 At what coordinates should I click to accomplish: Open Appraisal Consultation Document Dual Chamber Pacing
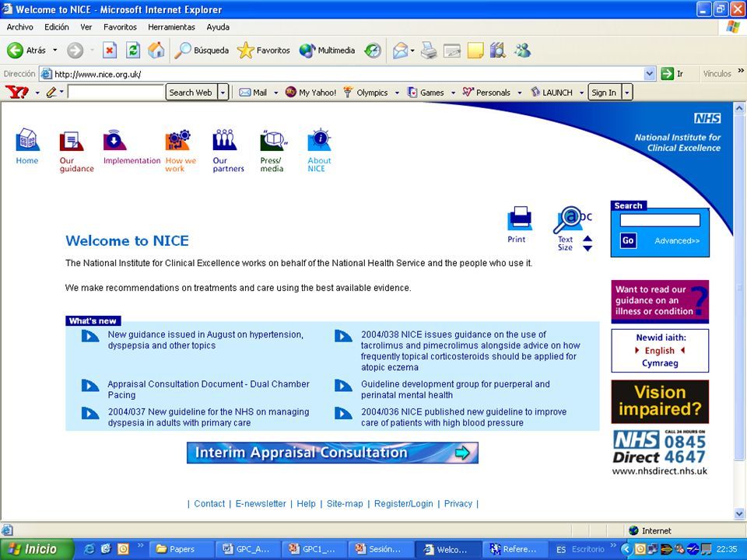(209, 389)
